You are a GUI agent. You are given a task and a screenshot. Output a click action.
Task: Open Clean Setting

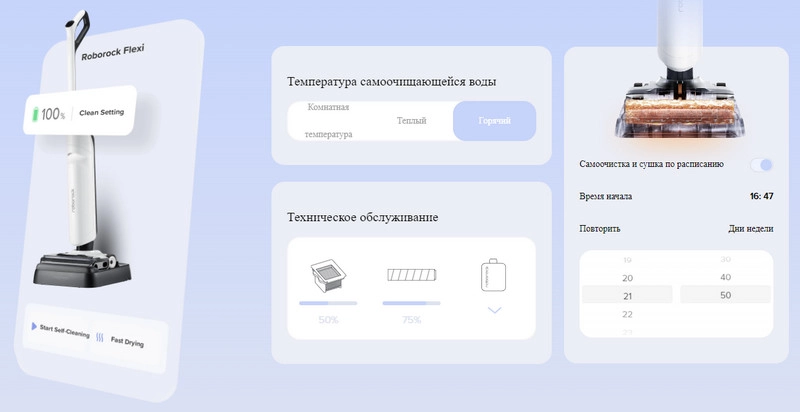101,113
